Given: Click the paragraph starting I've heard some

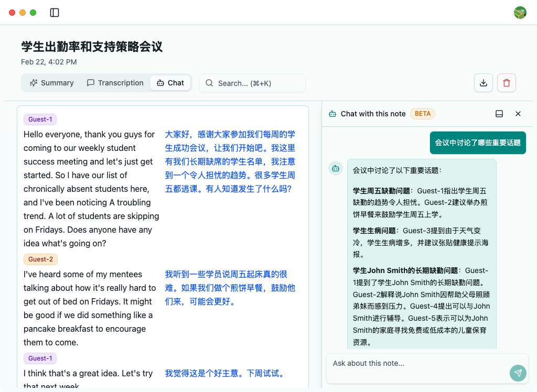Looking at the screenshot, I should [x=90, y=308].
